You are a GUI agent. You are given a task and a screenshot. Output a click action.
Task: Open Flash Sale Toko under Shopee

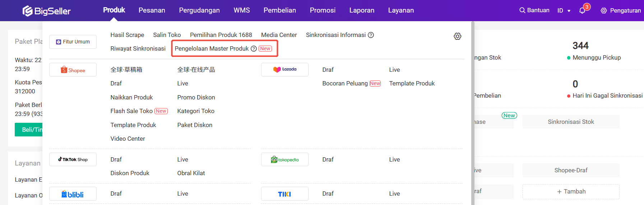tap(131, 111)
